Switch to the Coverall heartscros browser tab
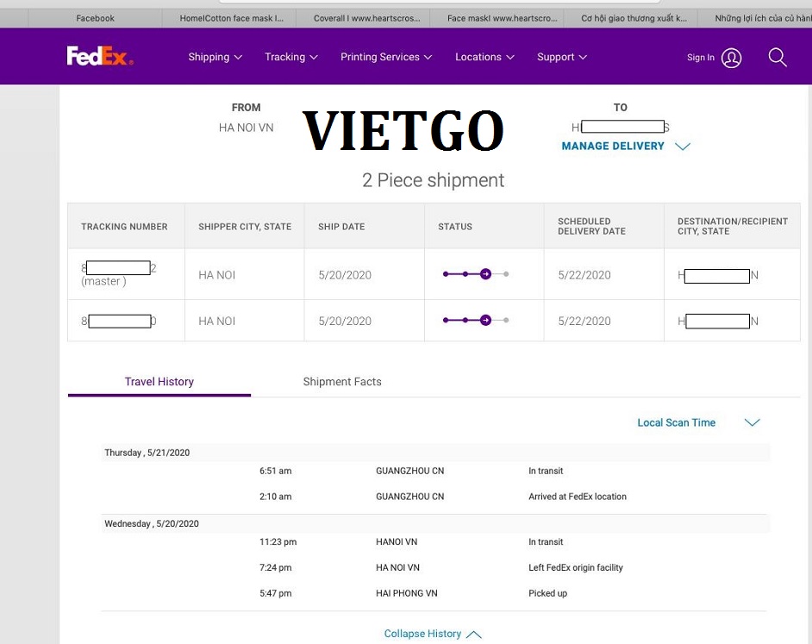This screenshot has height=644, width=812. tap(366, 18)
